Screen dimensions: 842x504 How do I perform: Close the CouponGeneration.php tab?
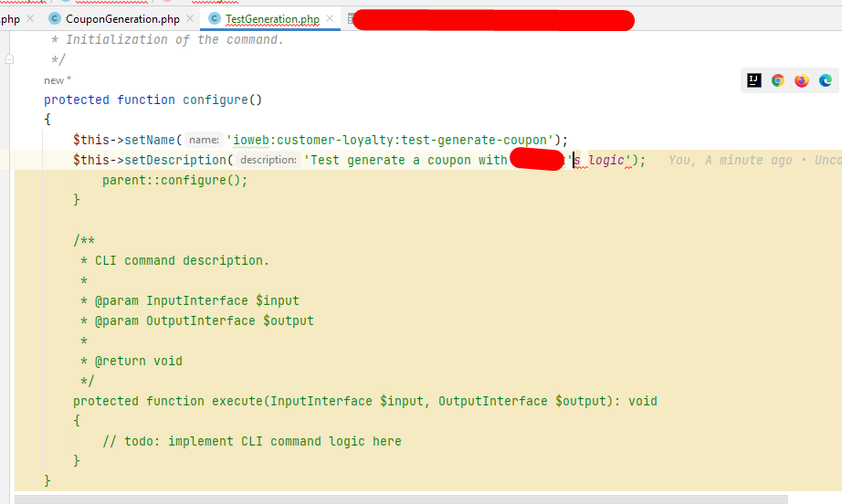click(x=190, y=18)
